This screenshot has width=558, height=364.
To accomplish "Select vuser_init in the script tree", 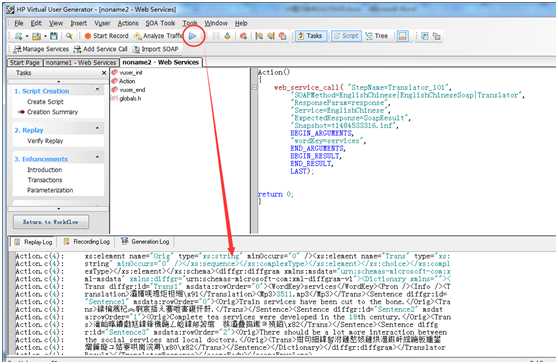I will 127,73.
